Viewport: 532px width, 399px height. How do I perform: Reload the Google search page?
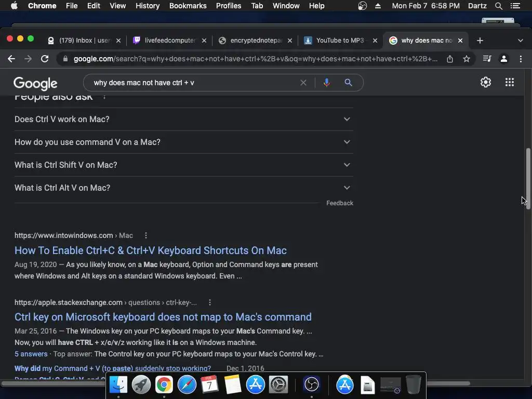(x=45, y=59)
